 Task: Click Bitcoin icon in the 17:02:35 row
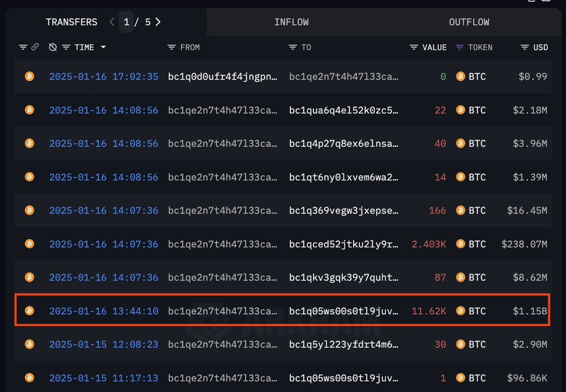(x=30, y=76)
